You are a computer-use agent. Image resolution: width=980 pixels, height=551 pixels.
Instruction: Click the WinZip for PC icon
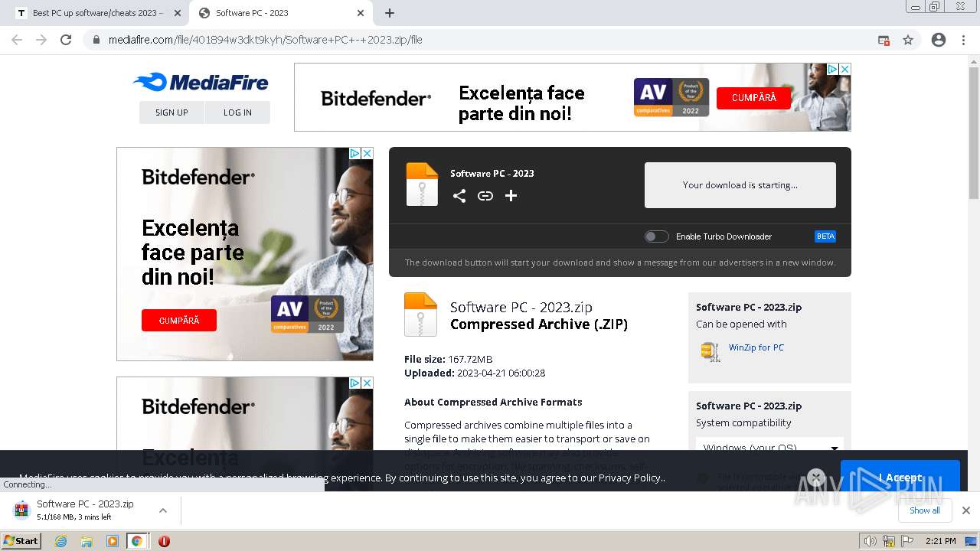click(x=710, y=351)
